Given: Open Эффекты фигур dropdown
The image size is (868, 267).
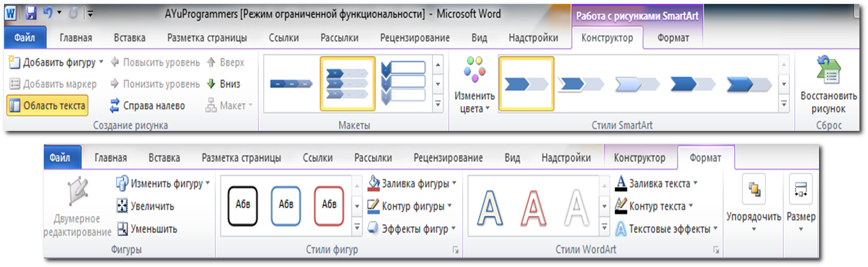Looking at the screenshot, I should point(412,229).
